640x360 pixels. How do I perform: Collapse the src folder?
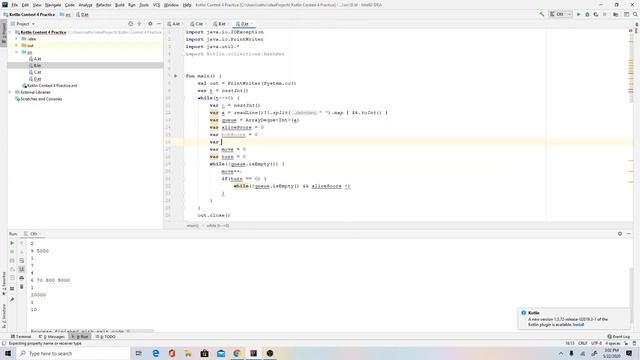pos(16,52)
